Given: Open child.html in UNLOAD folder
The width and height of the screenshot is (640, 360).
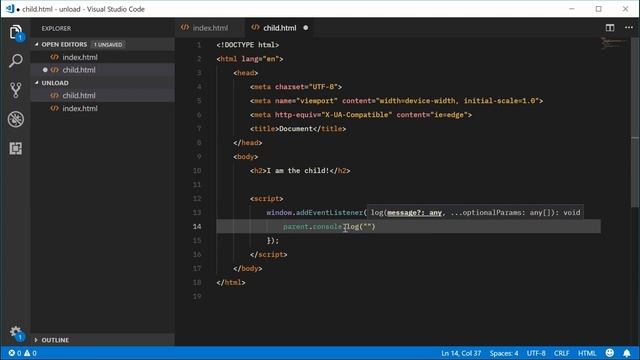Looking at the screenshot, I should pos(102,96).
